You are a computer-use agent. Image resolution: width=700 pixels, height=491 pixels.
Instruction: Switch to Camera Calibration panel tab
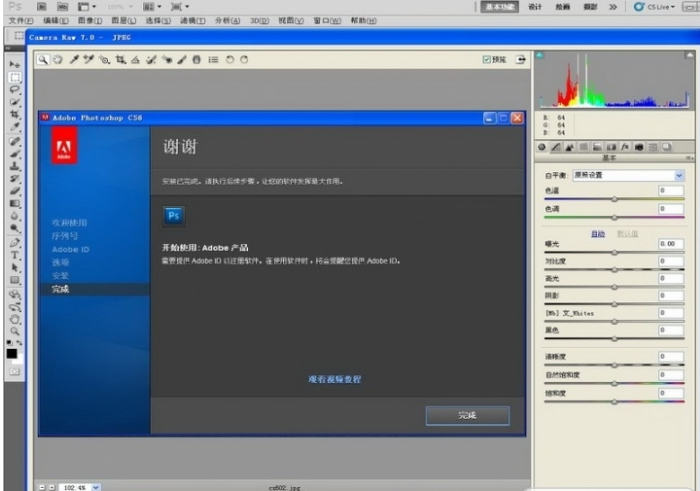639,147
